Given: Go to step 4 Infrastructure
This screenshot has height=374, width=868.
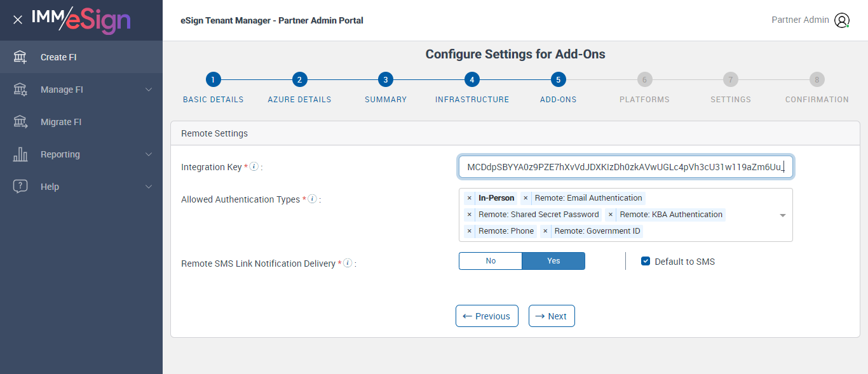Looking at the screenshot, I should (x=471, y=80).
